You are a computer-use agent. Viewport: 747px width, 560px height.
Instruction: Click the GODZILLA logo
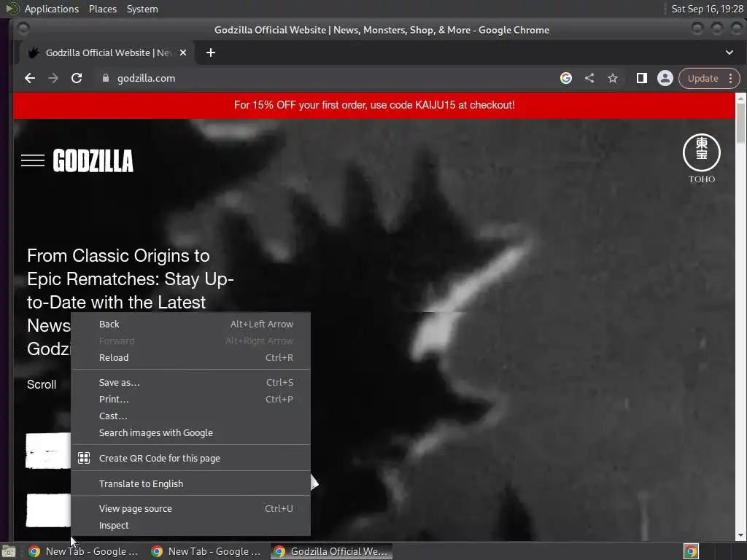(x=93, y=160)
